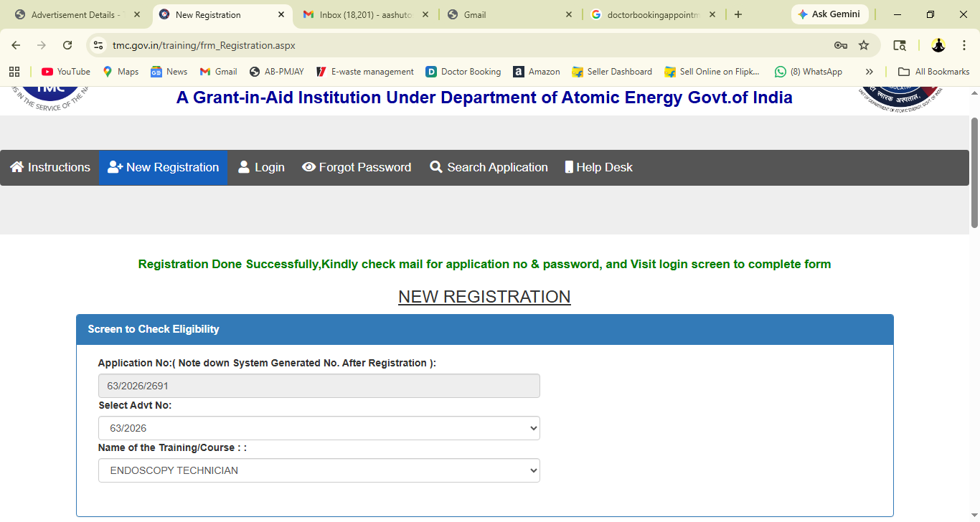
Task: Expand the Select Advt No dropdown
Action: [x=319, y=428]
